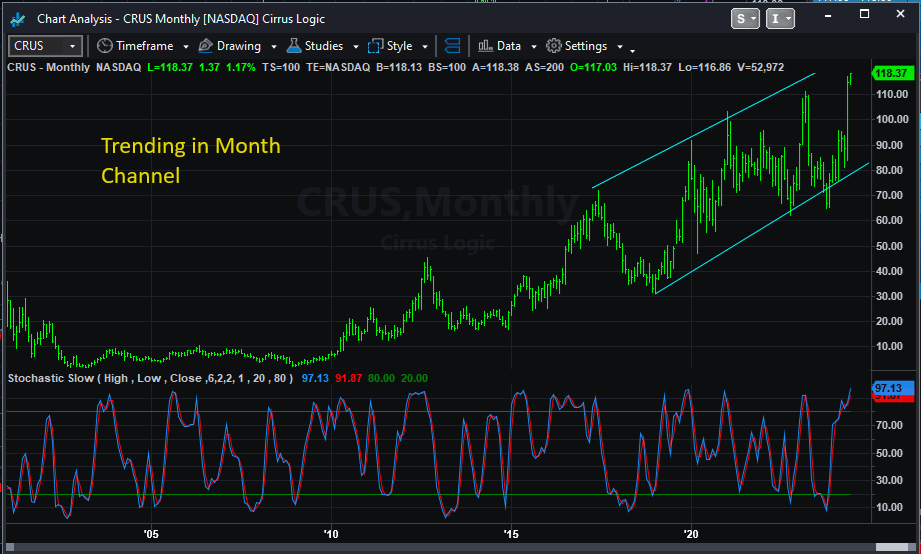Expand the Style dropdown arrow

pos(425,46)
